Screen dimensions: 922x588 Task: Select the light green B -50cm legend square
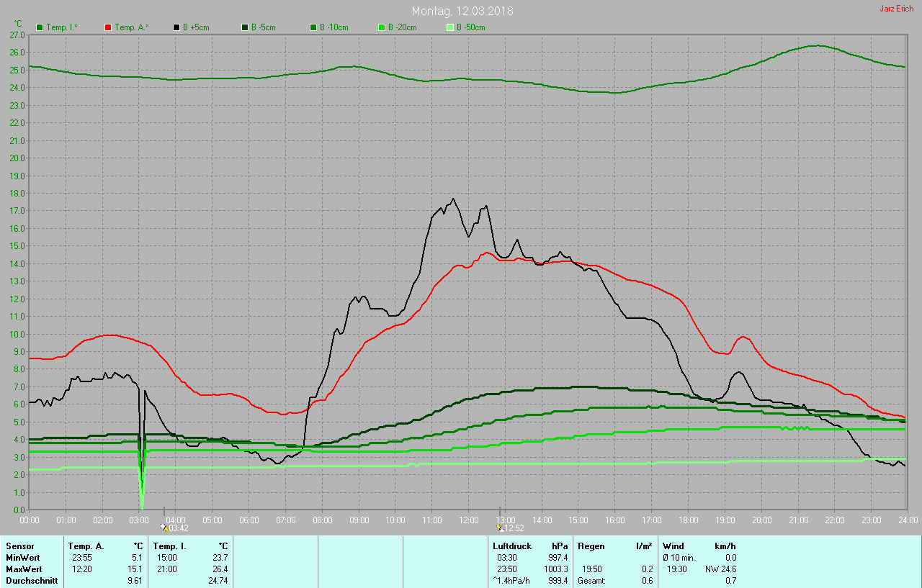[x=450, y=27]
